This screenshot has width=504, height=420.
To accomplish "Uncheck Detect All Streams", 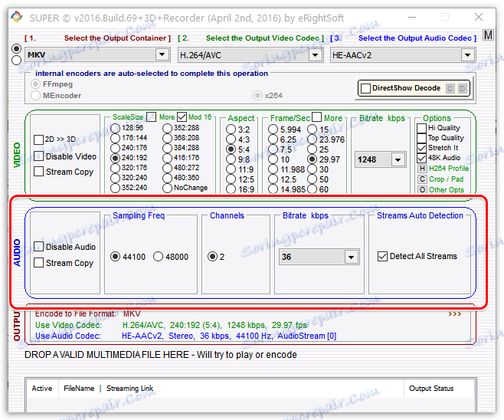I will click(x=382, y=257).
